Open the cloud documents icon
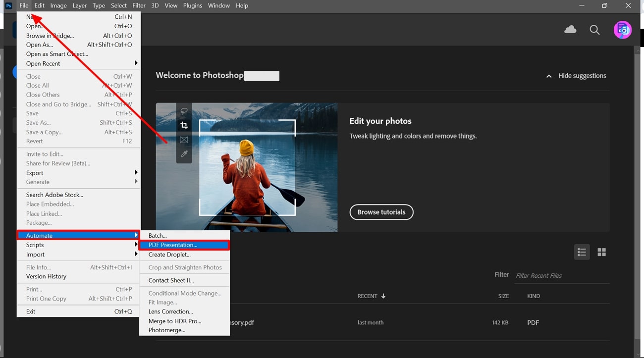Viewport: 644px width, 358px height. (x=570, y=30)
